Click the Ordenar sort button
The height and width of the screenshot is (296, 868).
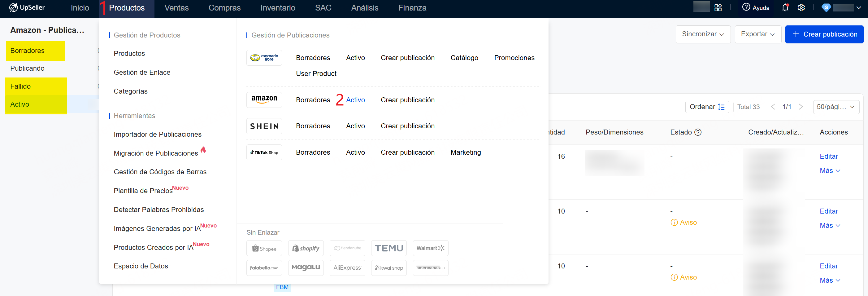pos(707,107)
